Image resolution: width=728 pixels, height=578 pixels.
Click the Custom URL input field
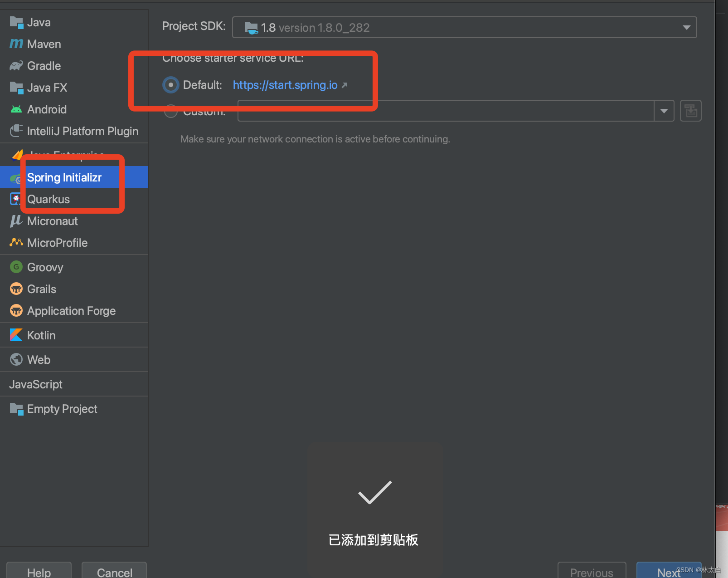446,111
